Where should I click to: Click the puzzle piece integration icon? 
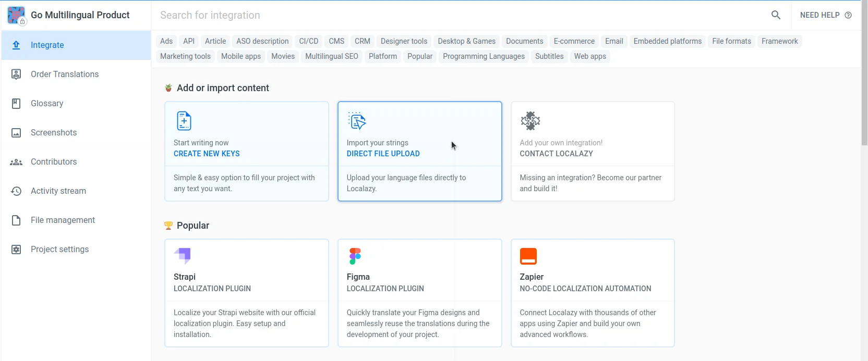pos(530,121)
